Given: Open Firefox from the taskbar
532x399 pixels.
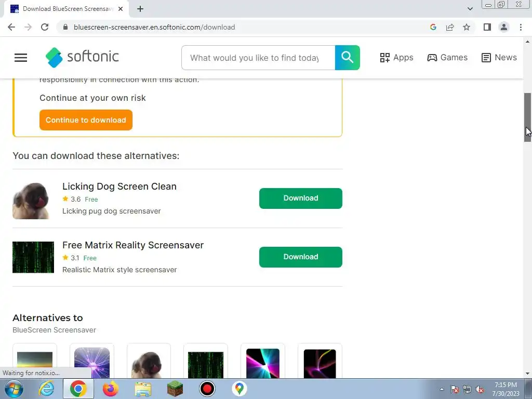Looking at the screenshot, I should click(x=111, y=389).
